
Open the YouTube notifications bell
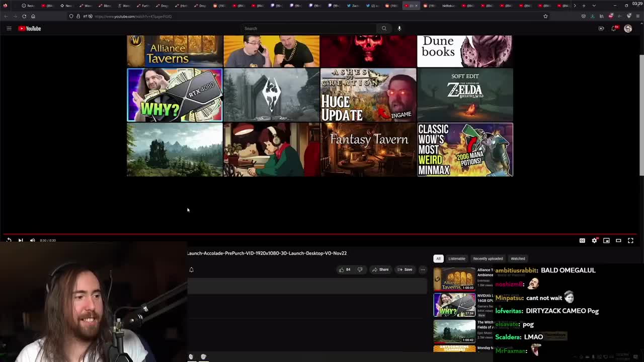pos(614,29)
